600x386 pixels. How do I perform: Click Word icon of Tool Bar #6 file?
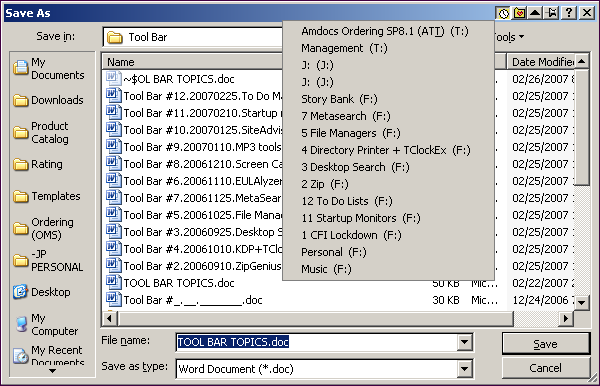coord(113,180)
